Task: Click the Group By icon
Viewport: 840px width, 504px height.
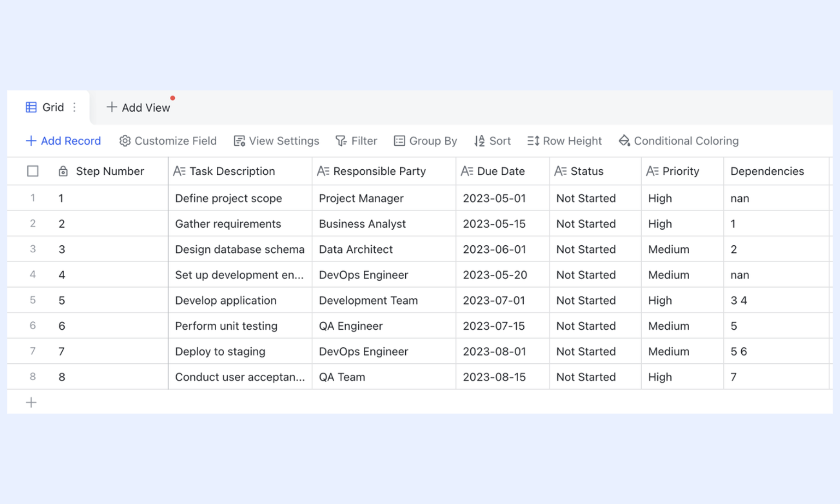Action: (x=399, y=141)
